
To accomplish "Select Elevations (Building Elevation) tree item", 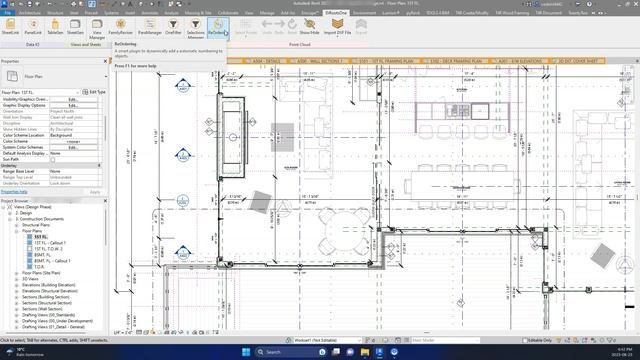I will tap(49, 285).
